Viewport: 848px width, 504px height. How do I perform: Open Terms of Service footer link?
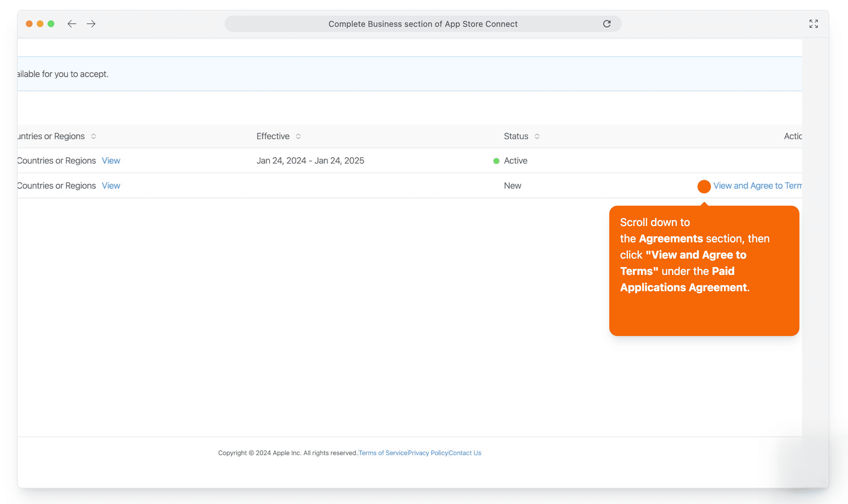(x=382, y=453)
